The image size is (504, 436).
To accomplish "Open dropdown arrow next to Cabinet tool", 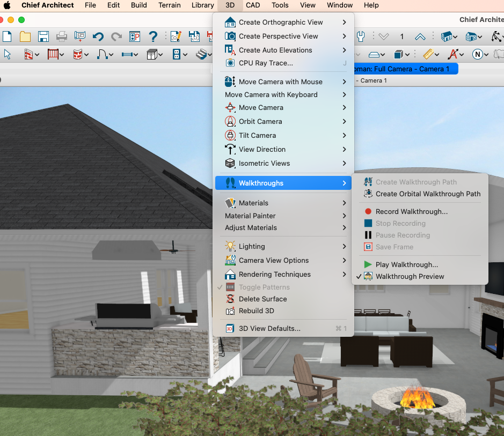I will (160, 55).
